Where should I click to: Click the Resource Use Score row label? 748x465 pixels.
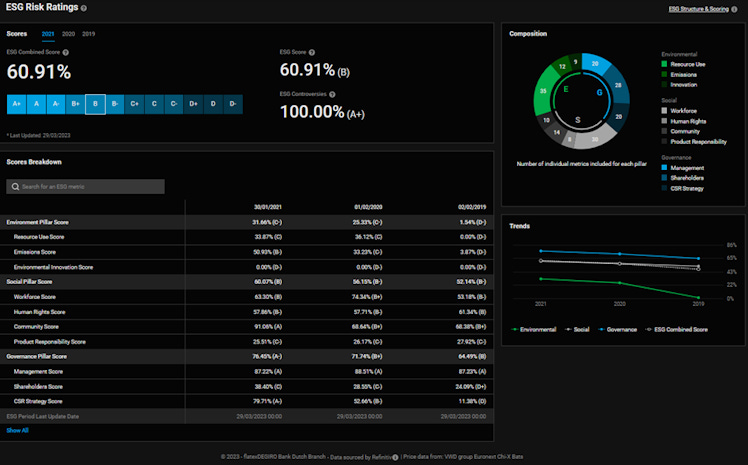[39, 237]
